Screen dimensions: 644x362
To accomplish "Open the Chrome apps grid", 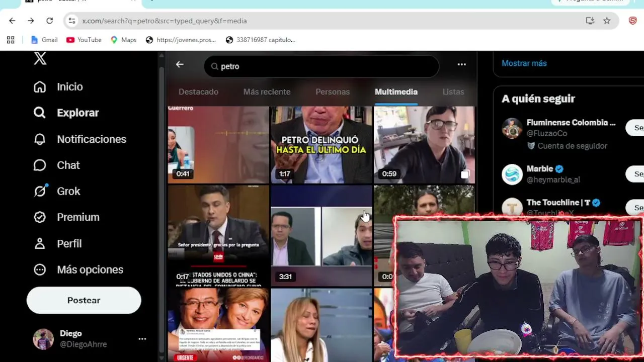I will (11, 40).
